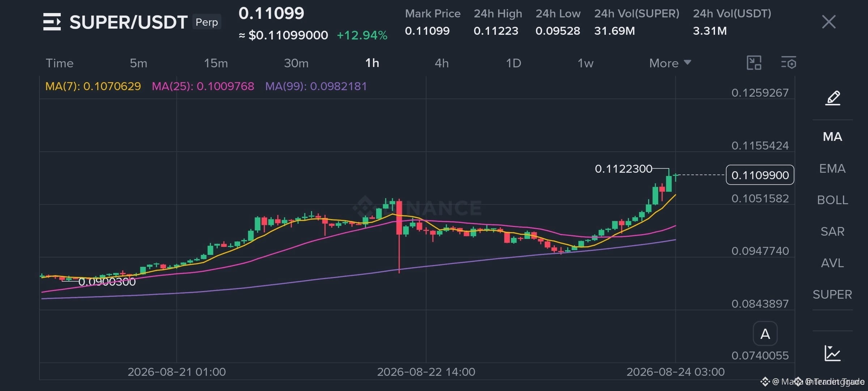Open the chart layout shrink icon
The image size is (868, 391).
coord(754,63)
